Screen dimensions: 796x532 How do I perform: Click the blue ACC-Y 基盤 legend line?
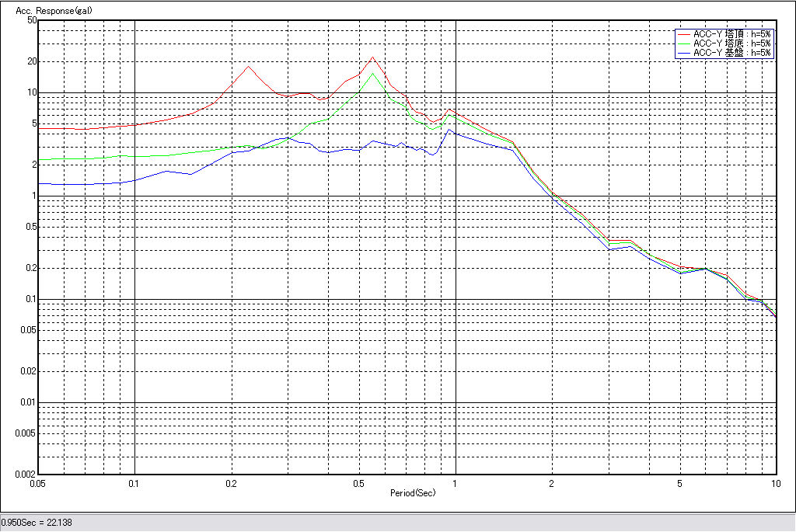coord(683,53)
